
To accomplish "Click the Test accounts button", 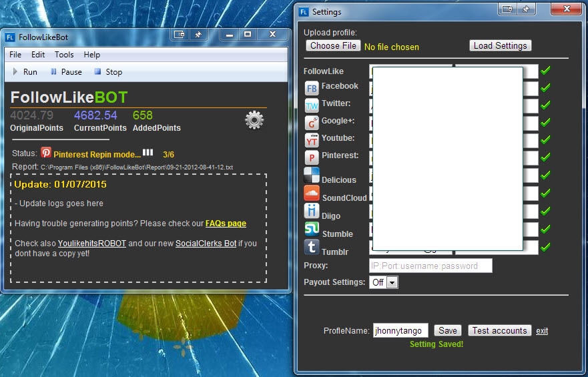I will click(x=499, y=330).
